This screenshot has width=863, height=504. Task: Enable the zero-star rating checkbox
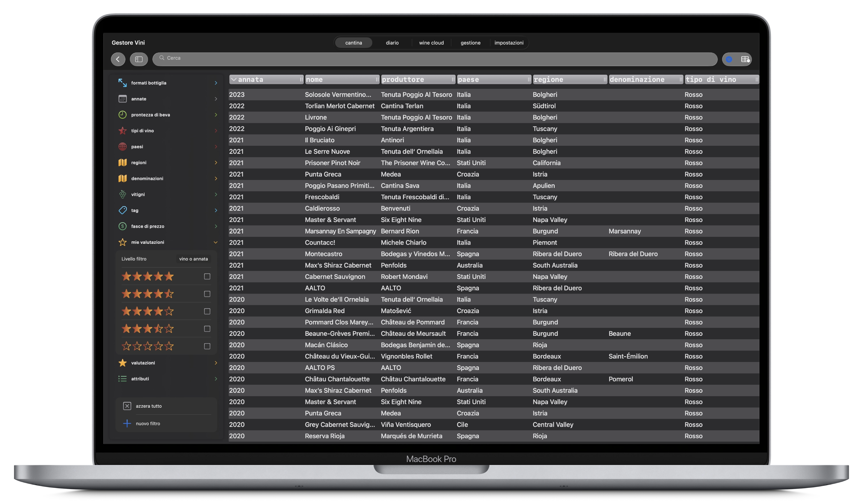click(207, 346)
